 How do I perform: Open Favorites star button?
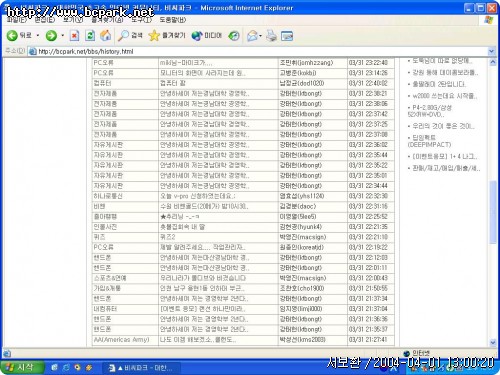167,35
